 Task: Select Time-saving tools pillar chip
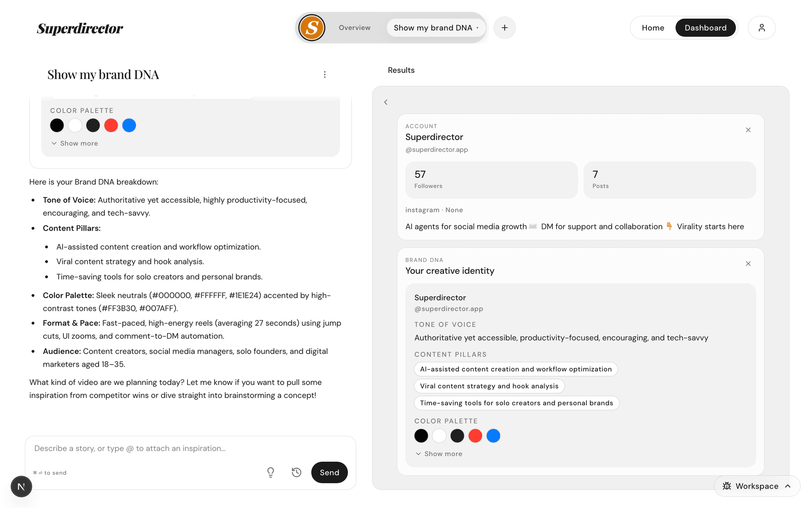[x=517, y=403]
